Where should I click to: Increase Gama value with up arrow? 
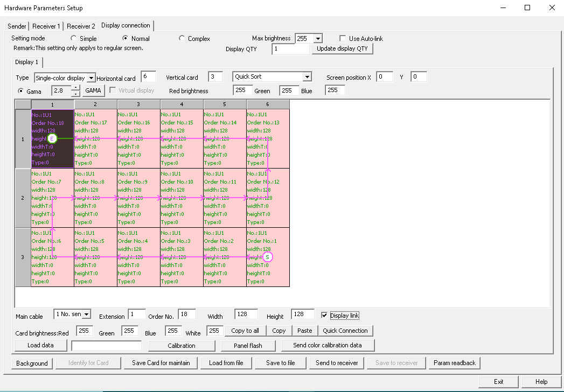coord(76,88)
